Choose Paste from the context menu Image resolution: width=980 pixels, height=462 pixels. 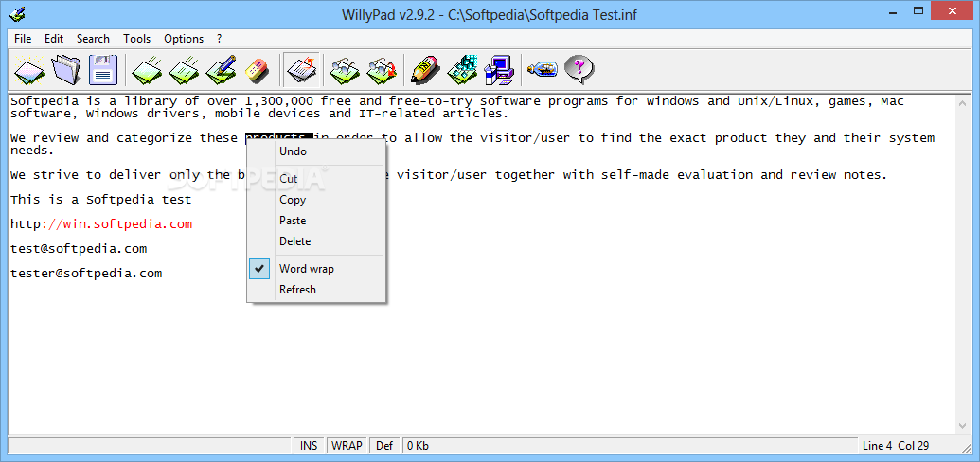316,221
